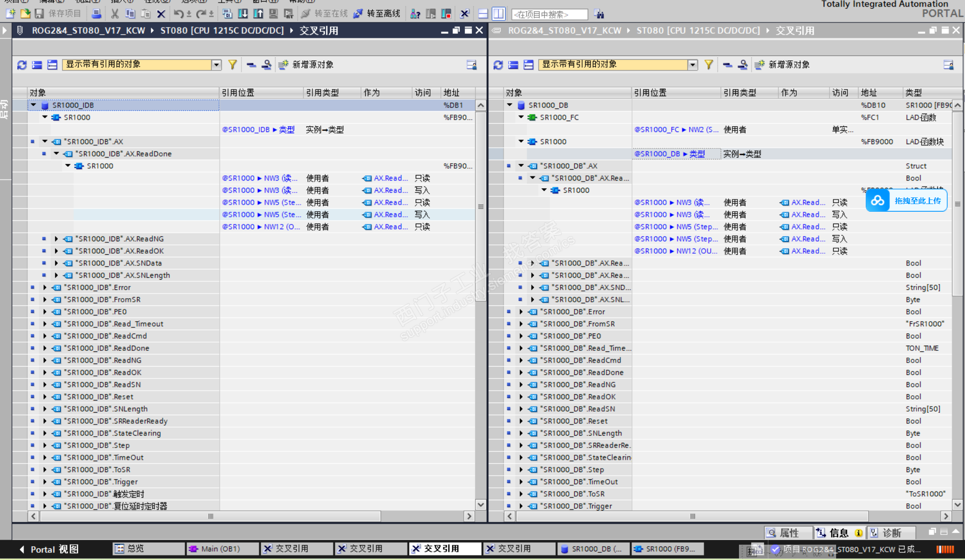Follow the @SR1000_IDB ▸ 类型 link
The width and height of the screenshot is (965, 560).
(x=258, y=129)
